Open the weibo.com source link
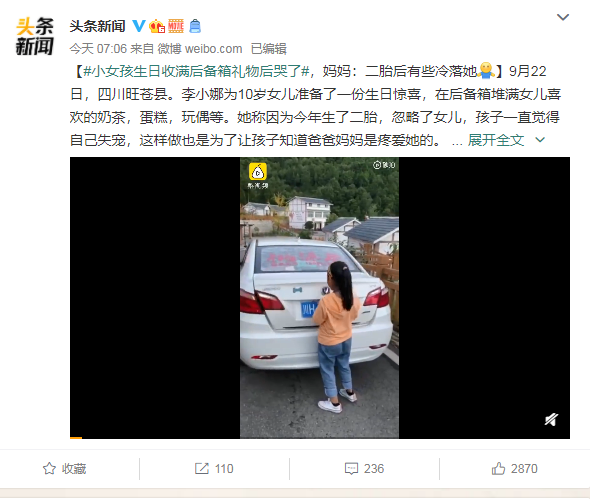The width and height of the screenshot is (590, 499). click(213, 49)
